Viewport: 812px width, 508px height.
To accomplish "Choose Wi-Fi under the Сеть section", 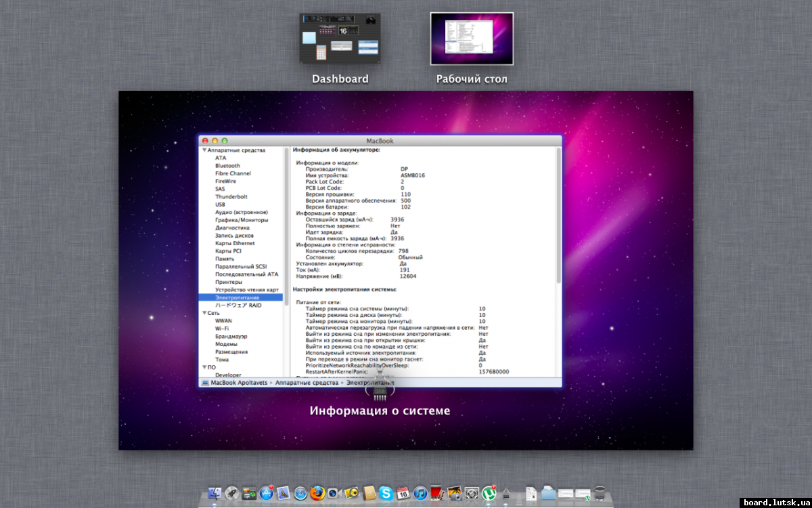I will (222, 329).
